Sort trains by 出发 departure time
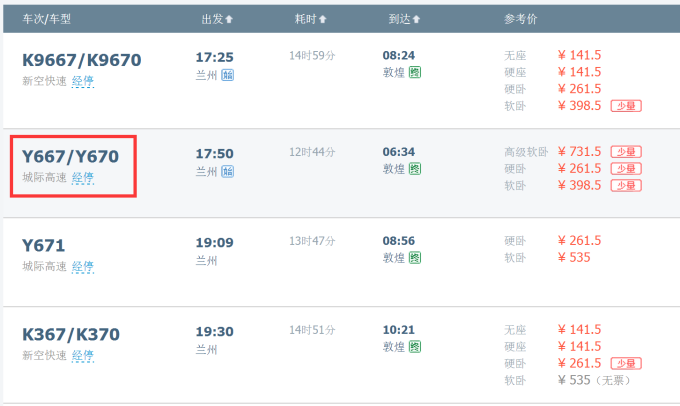Screen dimensions: 680x406 point(217,19)
